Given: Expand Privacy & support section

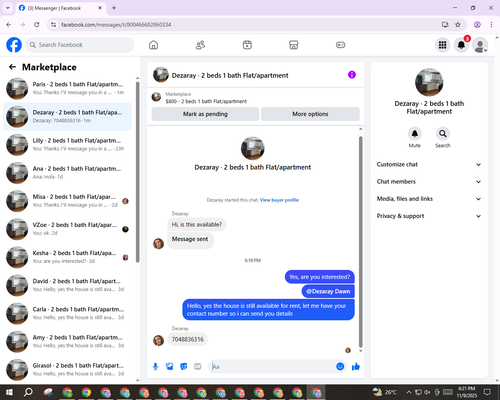Looking at the screenshot, I should click(429, 216).
